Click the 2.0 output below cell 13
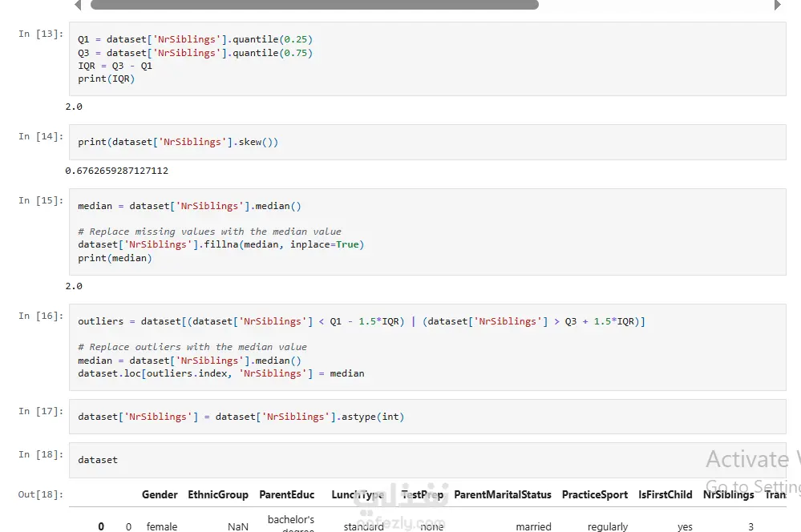The width and height of the screenshot is (801, 532). coord(74,107)
